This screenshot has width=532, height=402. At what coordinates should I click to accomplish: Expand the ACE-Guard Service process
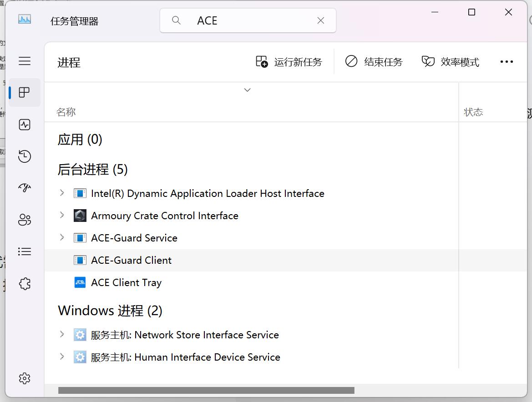(62, 238)
